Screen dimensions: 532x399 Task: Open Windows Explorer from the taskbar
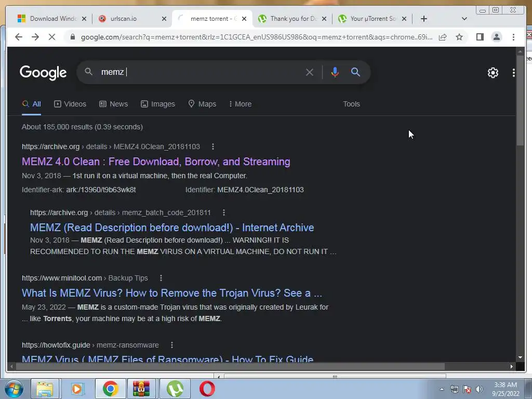click(x=45, y=389)
